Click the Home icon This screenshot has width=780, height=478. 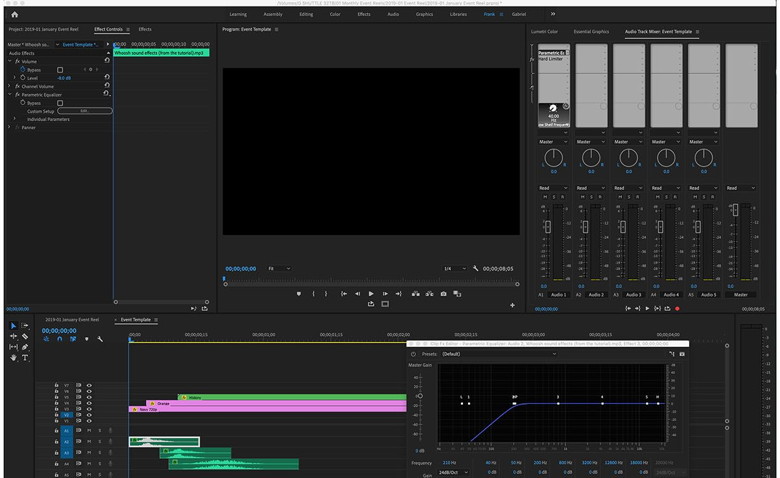tap(14, 15)
